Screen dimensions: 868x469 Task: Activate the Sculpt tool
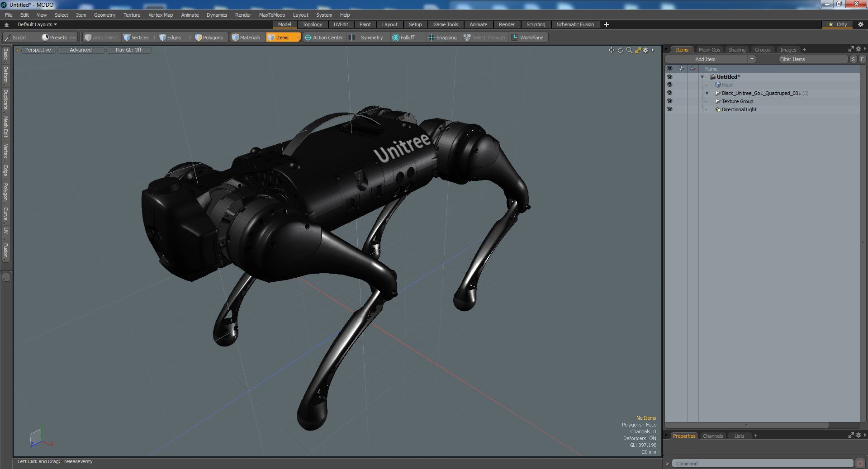pyautogui.click(x=16, y=38)
